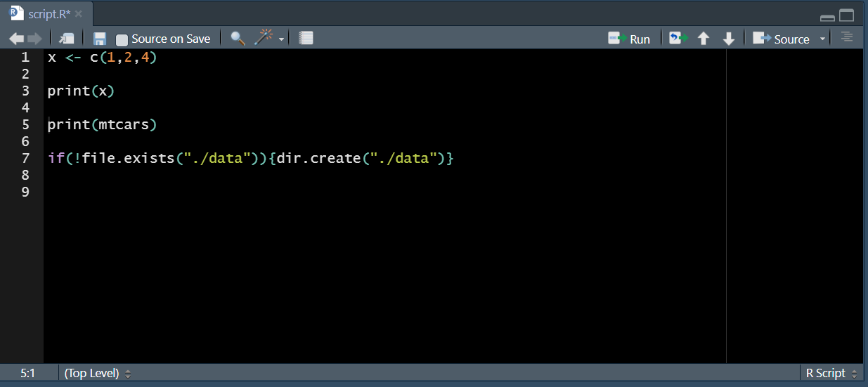Open find and replace with the magnifier icon
Viewport: 868px width, 387px height.
pos(238,39)
